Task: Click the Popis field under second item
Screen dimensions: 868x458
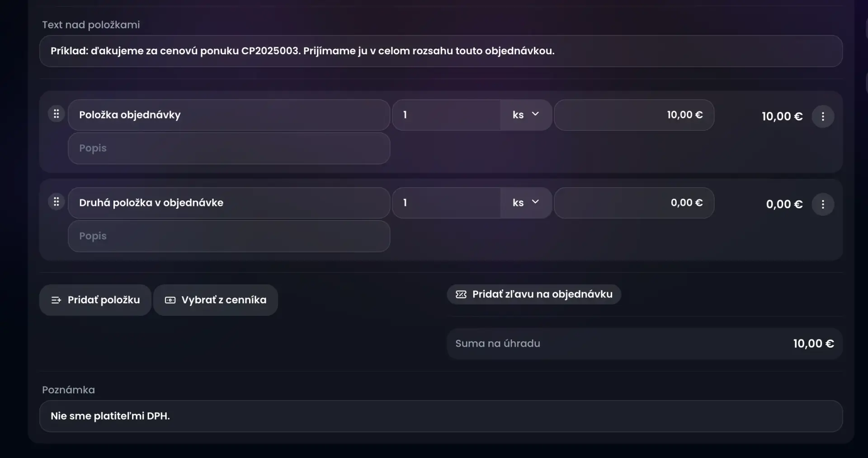Action: coord(229,236)
